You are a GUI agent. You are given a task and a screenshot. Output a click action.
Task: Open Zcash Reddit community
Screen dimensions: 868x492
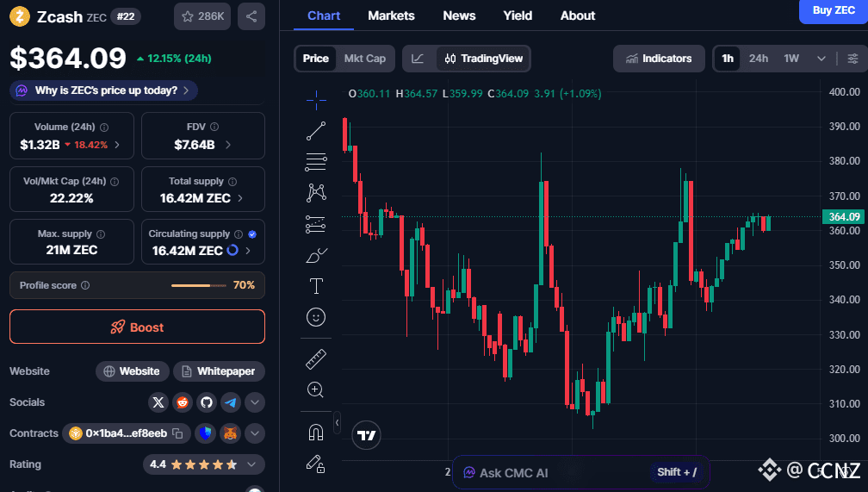[x=183, y=402]
